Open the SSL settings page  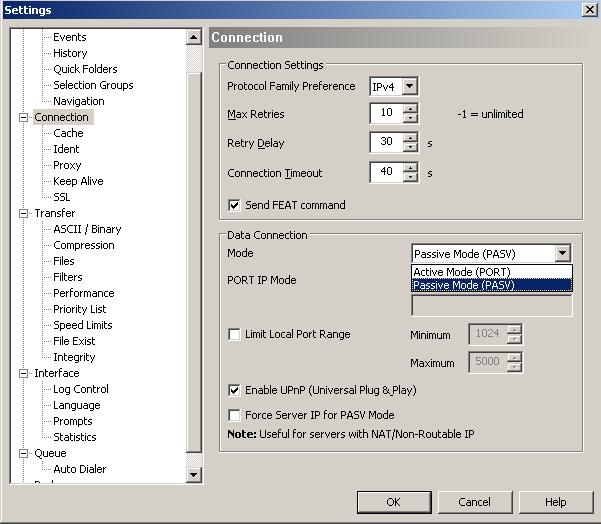pos(62,197)
